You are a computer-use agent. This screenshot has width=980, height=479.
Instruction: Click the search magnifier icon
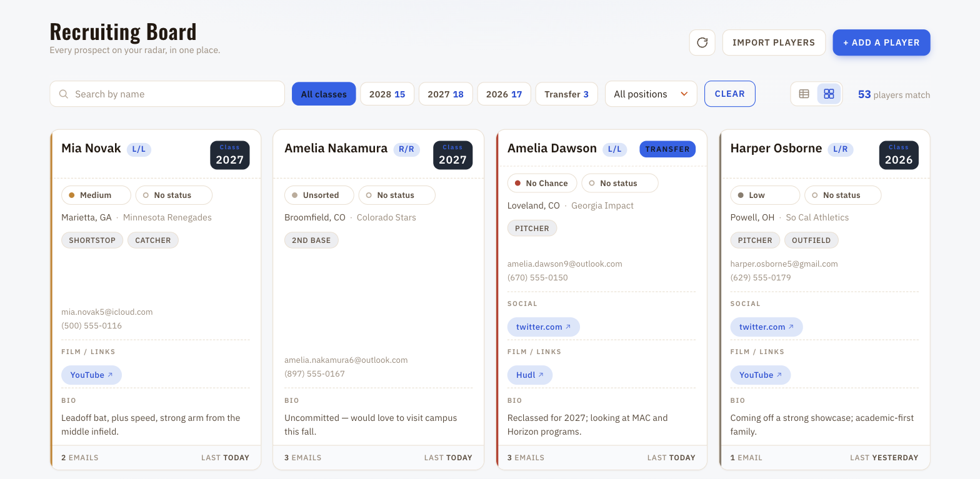pos(63,94)
